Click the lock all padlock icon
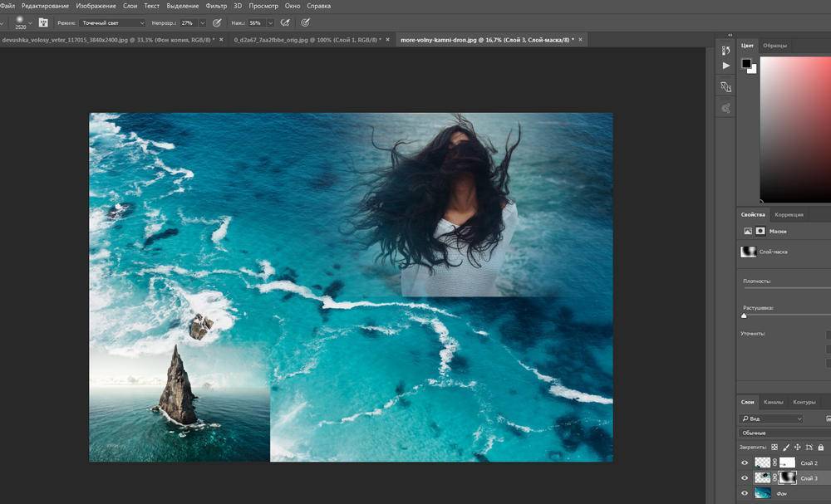This screenshot has width=831, height=504. coord(820,448)
